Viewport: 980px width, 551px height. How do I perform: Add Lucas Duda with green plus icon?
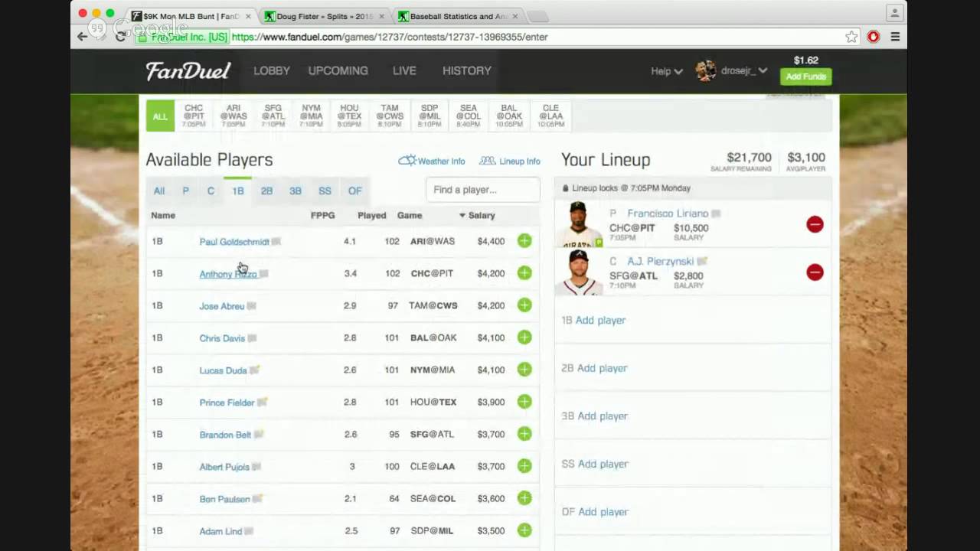524,370
